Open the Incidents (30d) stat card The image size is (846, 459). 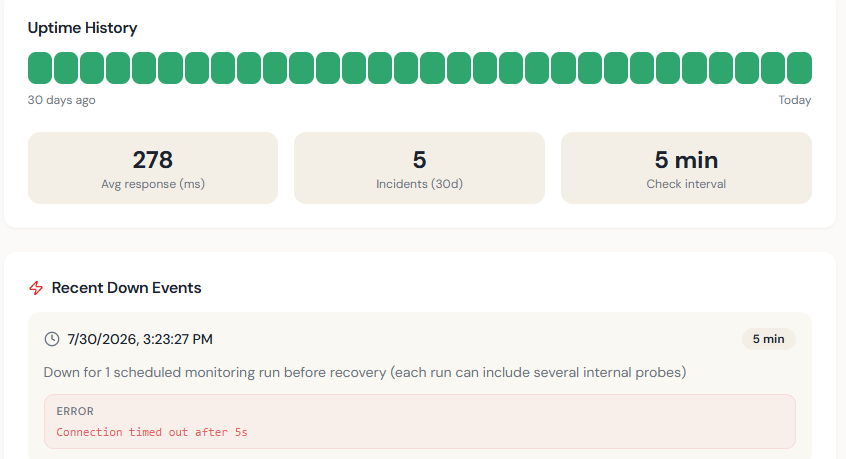pos(419,168)
